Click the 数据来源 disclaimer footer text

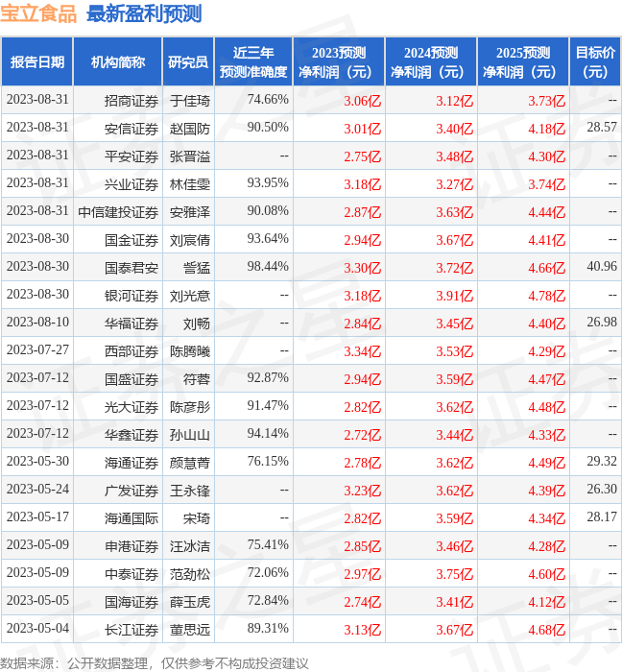point(155,663)
